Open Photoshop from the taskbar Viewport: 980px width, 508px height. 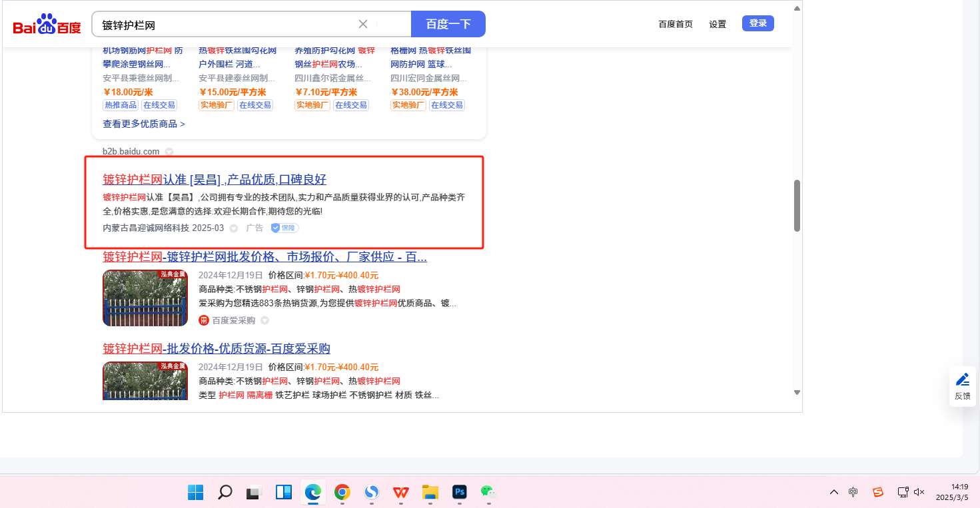tap(459, 492)
